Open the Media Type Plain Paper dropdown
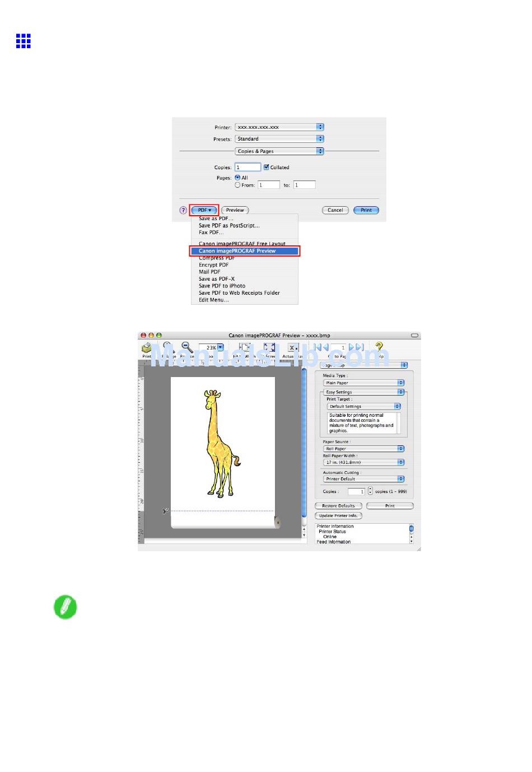The width and height of the screenshot is (532, 772). click(364, 383)
